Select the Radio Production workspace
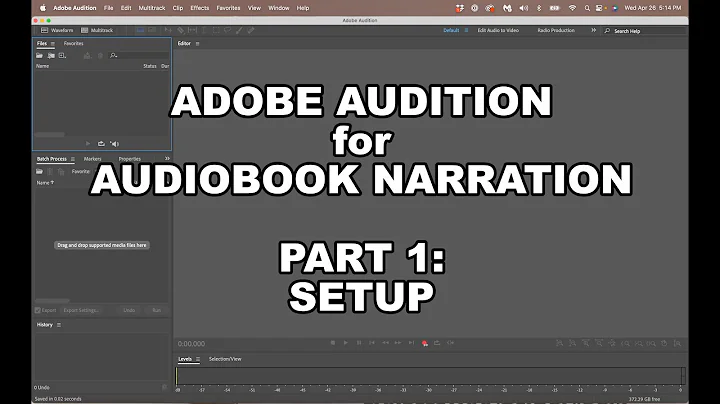The height and width of the screenshot is (404, 720). [556, 30]
